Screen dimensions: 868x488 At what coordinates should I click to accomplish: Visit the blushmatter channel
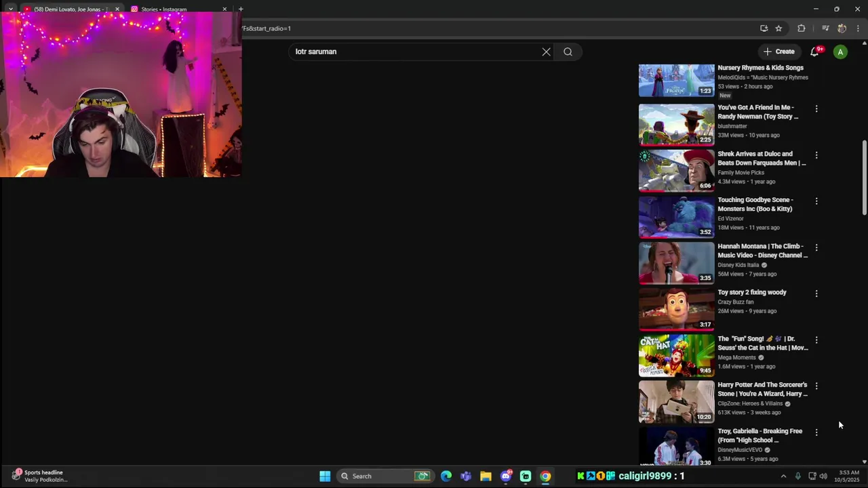click(732, 126)
